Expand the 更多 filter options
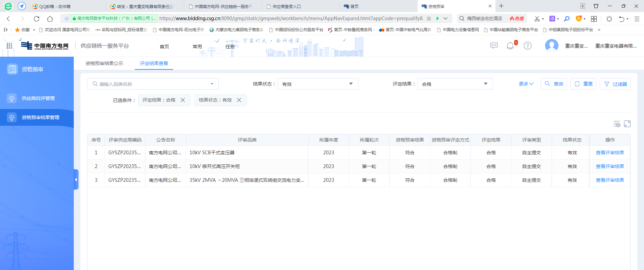 pos(526,84)
